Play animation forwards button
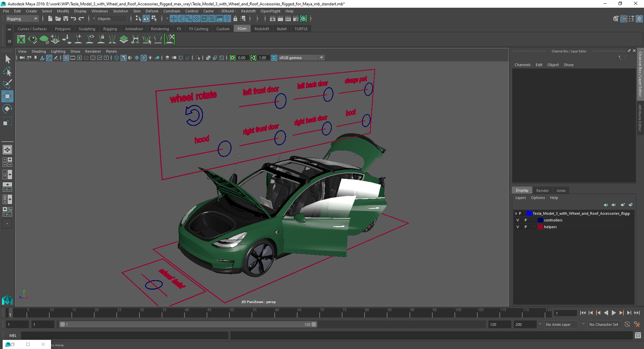Screen dimensions: 644x349 click(613, 313)
